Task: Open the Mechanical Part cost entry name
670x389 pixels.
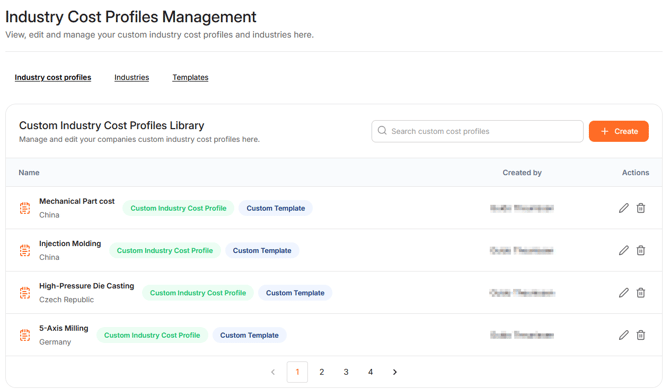Action: (77, 201)
